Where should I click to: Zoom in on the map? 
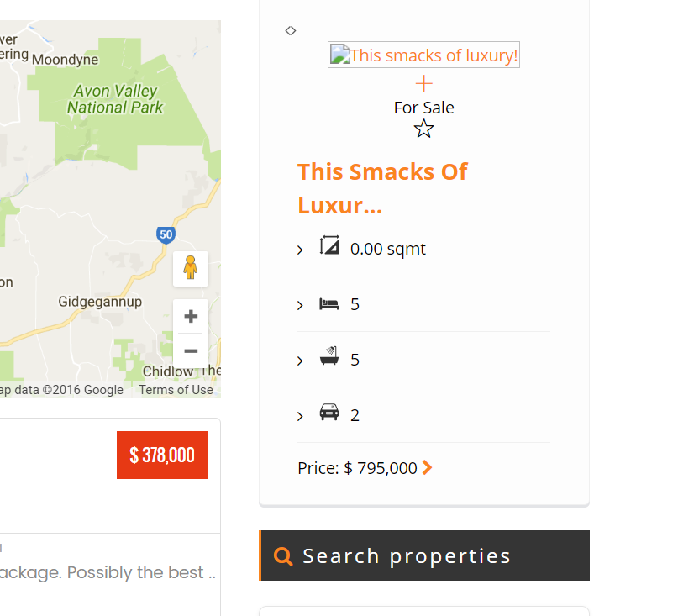pyautogui.click(x=191, y=317)
